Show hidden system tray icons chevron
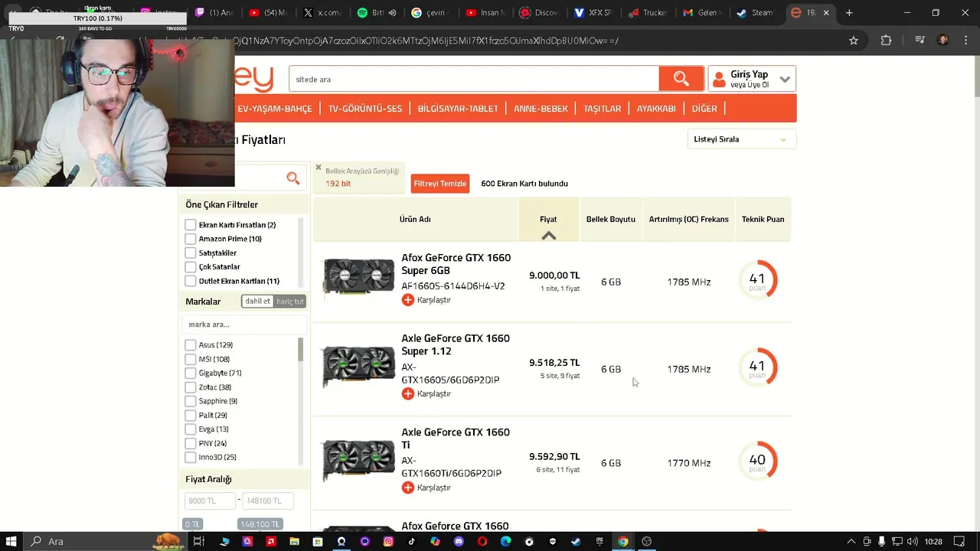 [851, 541]
